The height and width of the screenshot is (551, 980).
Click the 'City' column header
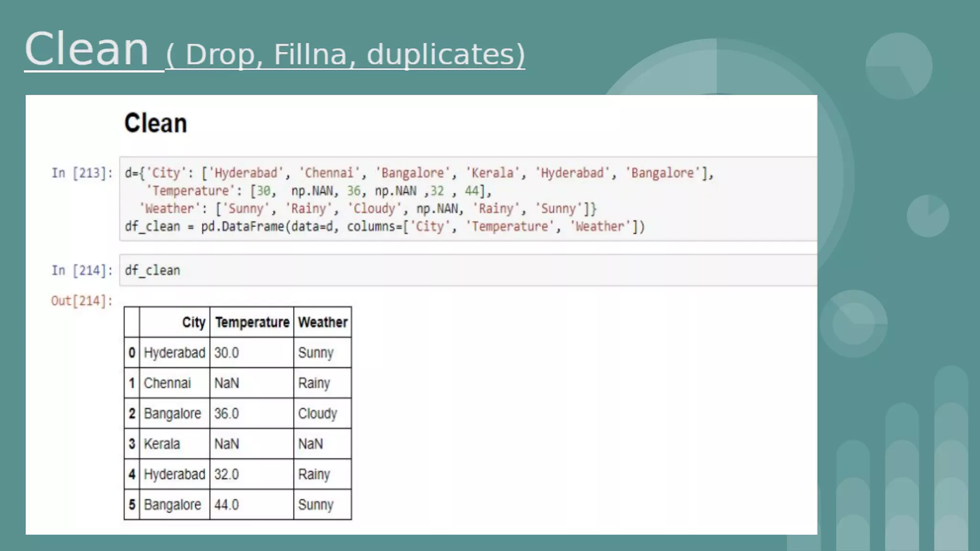[193, 322]
